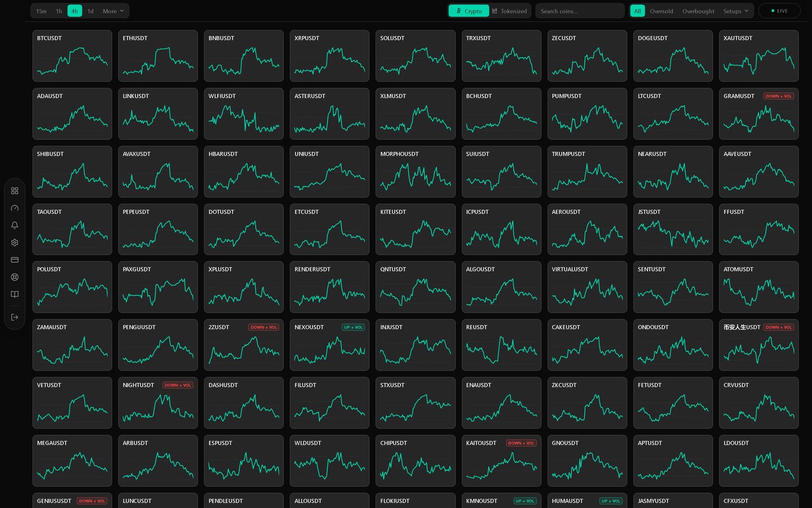Open the VIRTUALUSDT chart card

coord(587,287)
